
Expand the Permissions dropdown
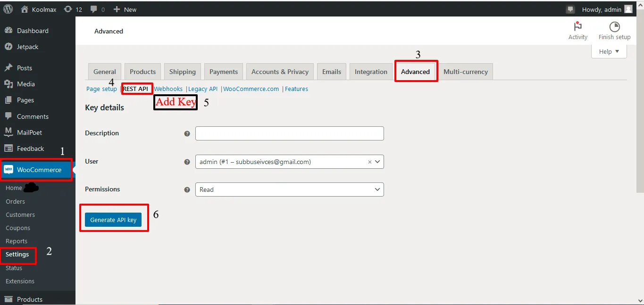pyautogui.click(x=289, y=190)
